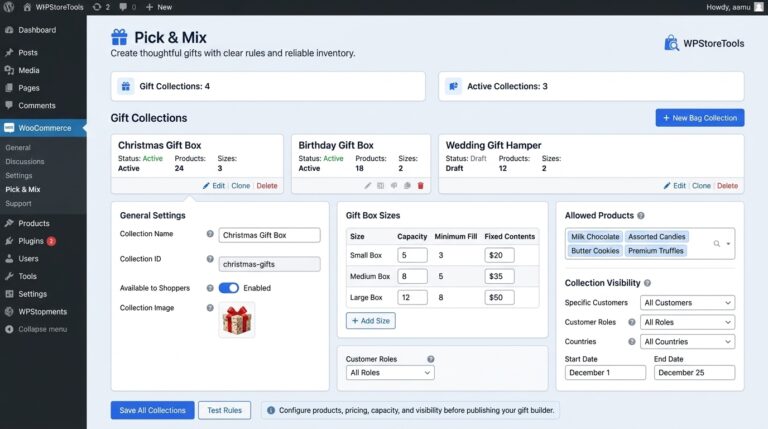Click the Add Size button
The height and width of the screenshot is (429, 768).
(x=371, y=321)
